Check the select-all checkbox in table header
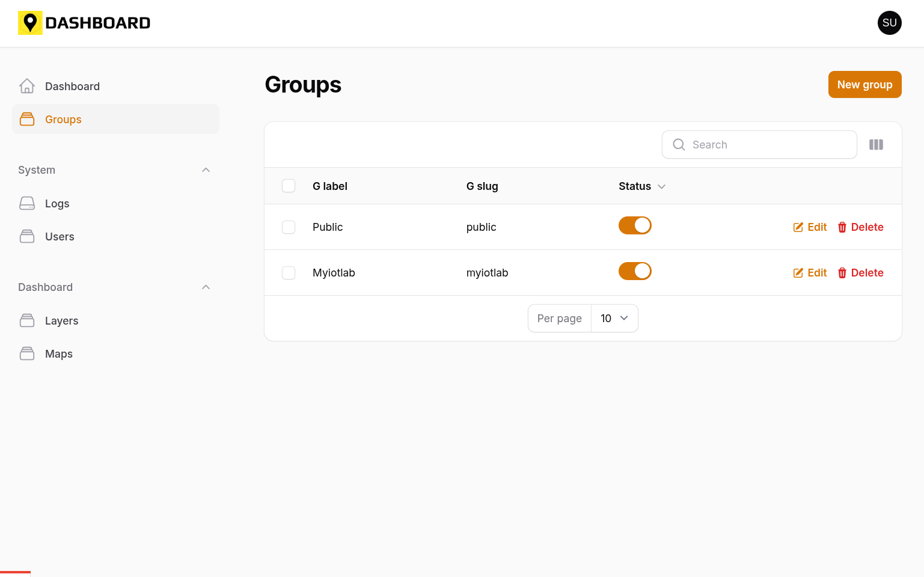Screen dimensions: 924x577 click(x=289, y=186)
